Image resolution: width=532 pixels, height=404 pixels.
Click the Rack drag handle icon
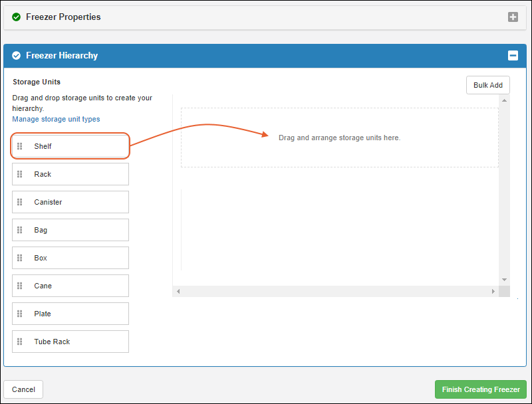pos(20,174)
